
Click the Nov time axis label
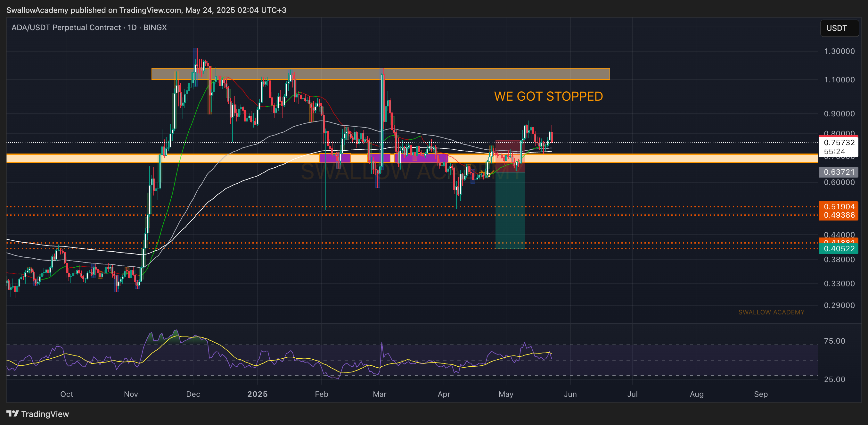coord(131,394)
